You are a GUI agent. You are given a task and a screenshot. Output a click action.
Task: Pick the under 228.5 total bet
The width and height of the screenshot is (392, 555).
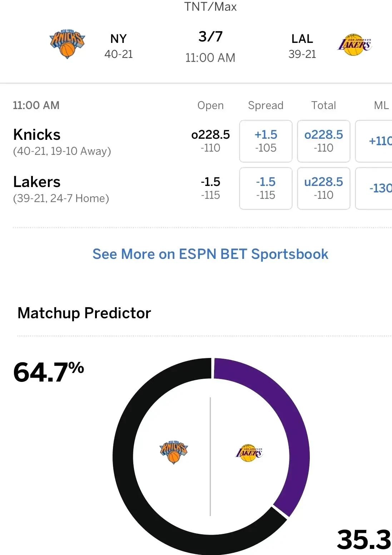click(323, 188)
